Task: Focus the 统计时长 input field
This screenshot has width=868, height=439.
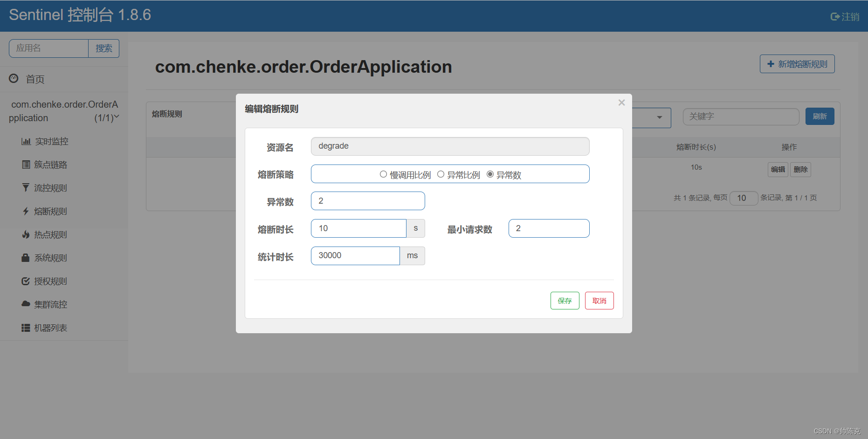Action: click(x=355, y=256)
